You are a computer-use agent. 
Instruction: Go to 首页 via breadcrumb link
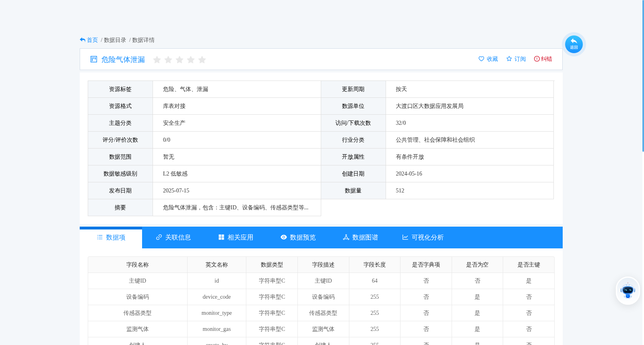93,40
